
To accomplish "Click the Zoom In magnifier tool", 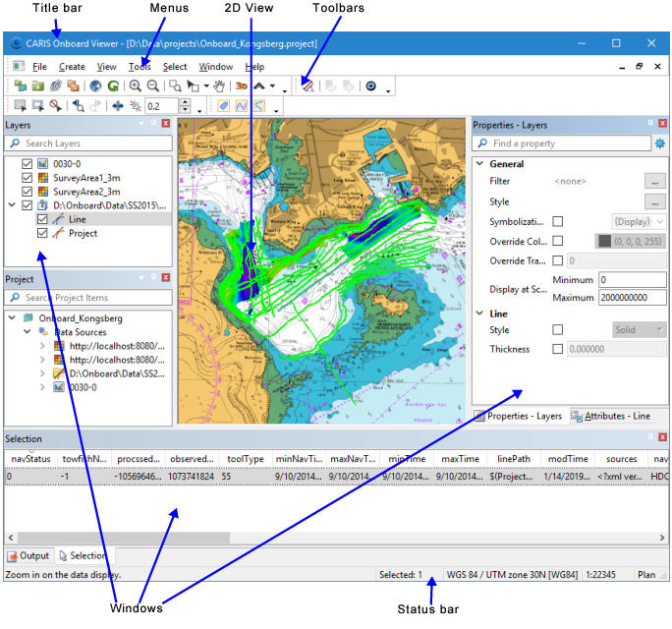I will [x=136, y=86].
